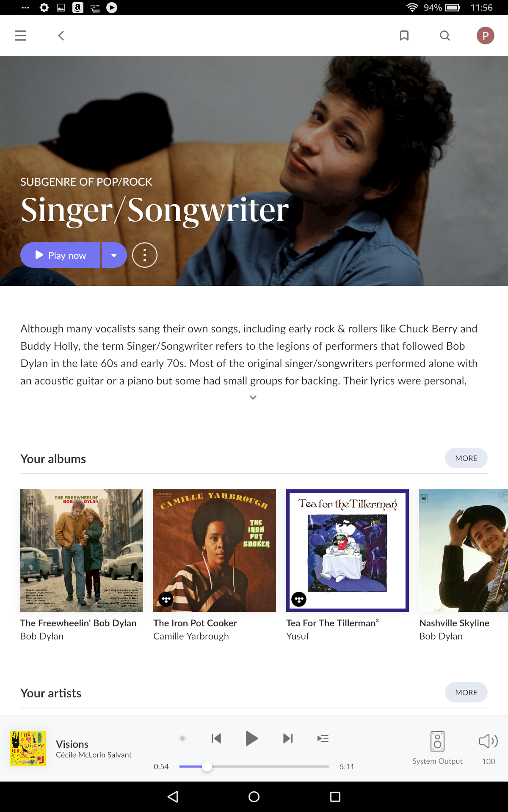The image size is (508, 812).
Task: Toggle playback with the play button
Action: 252,738
